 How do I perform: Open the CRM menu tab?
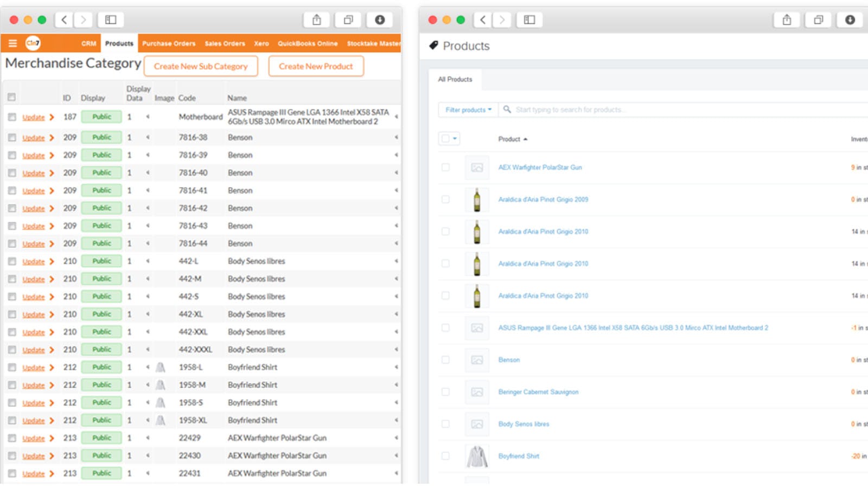point(88,43)
